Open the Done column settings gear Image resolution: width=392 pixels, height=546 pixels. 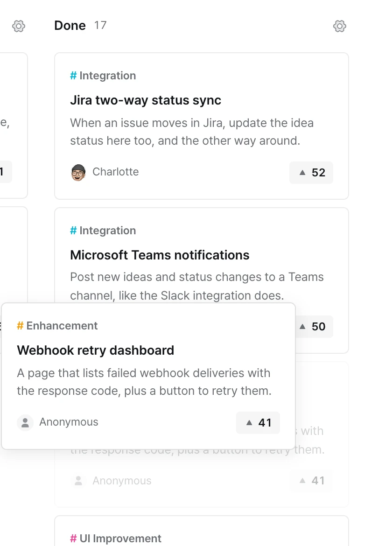(x=339, y=26)
